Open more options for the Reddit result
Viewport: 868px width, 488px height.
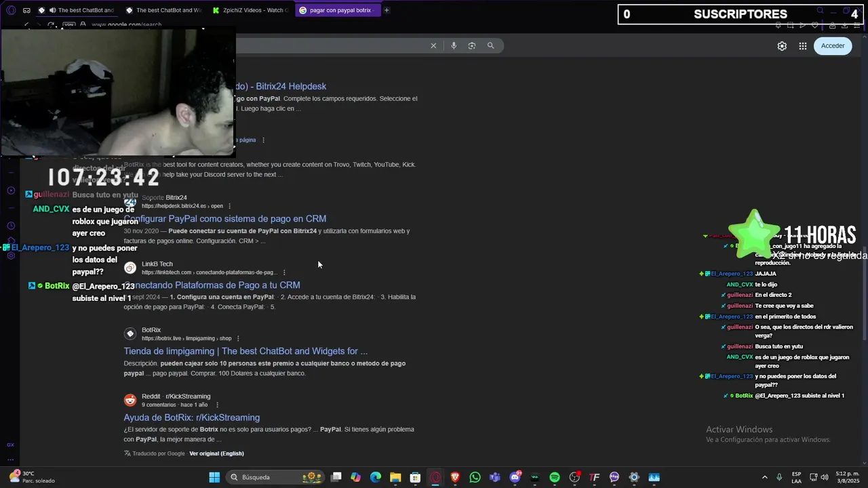218,405
